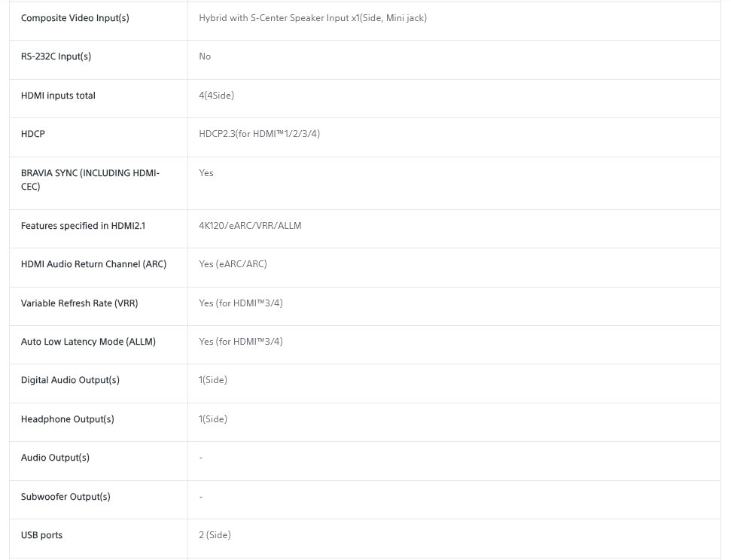
Task: Click the Subwoofer Output(s) row label
Action: point(65,497)
